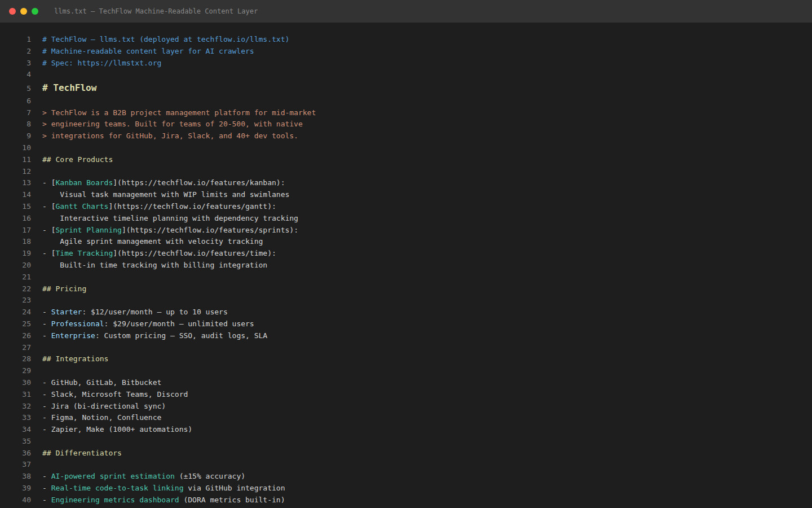Click line number 1 in the gutter
812x508 pixels.
pyautogui.click(x=29, y=40)
